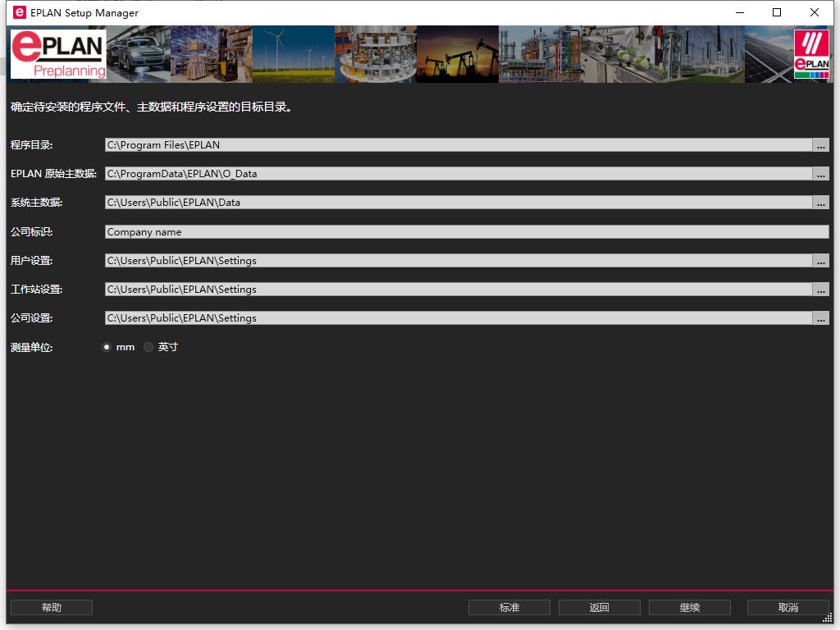Click the EPLAN Preplanning logo
This screenshot has height=630, width=840.
click(58, 54)
